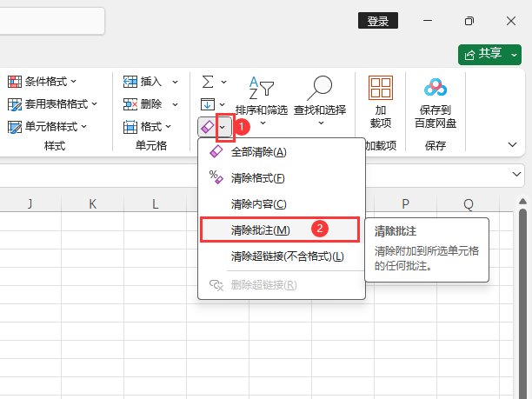532x399 pixels.
Task: Click the 插入 insert cells icon
Action: [x=130, y=82]
